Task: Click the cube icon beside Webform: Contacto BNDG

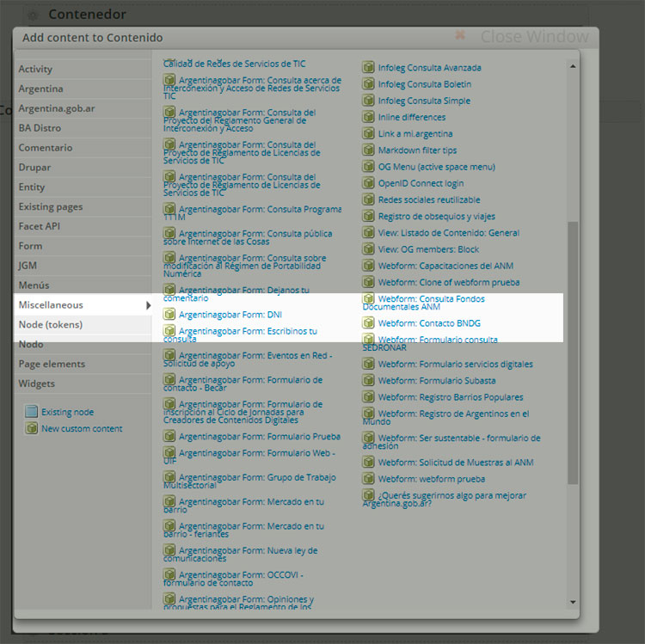Action: [369, 323]
